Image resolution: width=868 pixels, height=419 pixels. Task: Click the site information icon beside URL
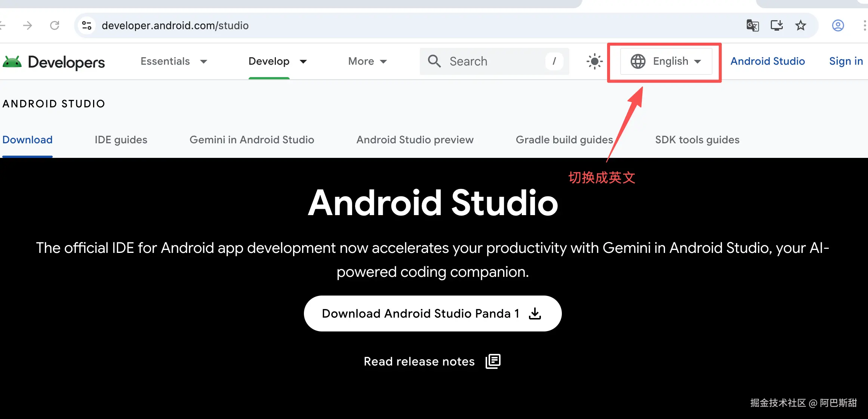pos(87,25)
